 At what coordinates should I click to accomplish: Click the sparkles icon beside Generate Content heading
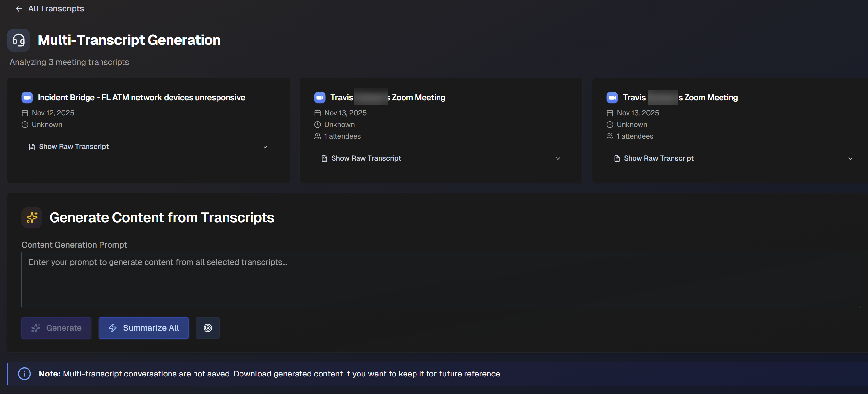click(32, 217)
